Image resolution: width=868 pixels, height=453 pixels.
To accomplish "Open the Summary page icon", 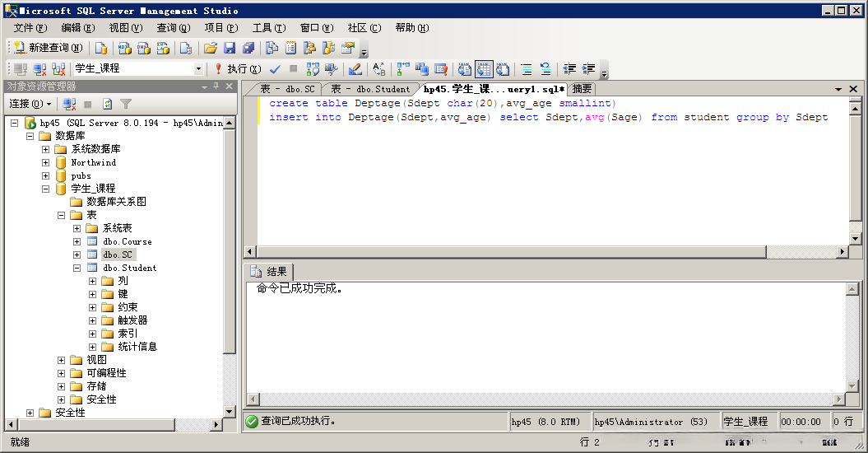I will [x=290, y=49].
